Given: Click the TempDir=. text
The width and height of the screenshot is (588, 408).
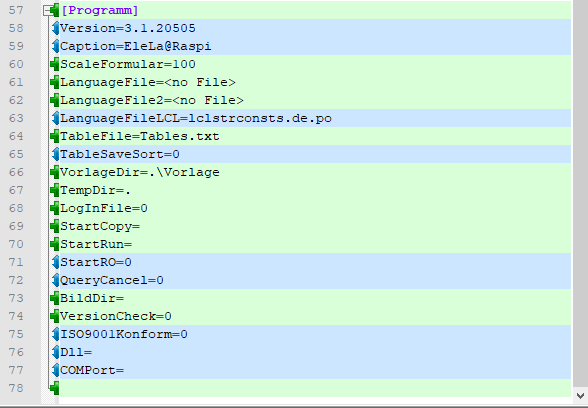Looking at the screenshot, I should 96,190.
